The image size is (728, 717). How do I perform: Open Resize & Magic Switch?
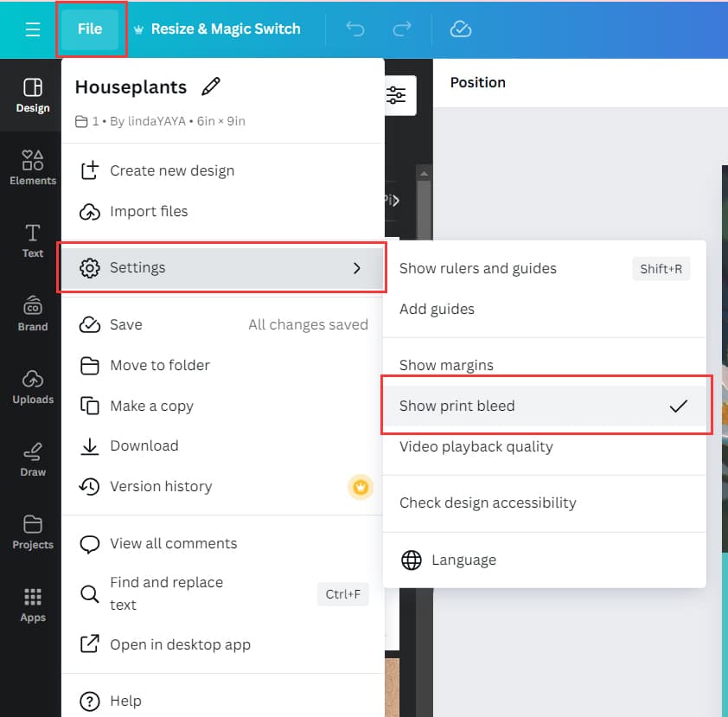[217, 29]
